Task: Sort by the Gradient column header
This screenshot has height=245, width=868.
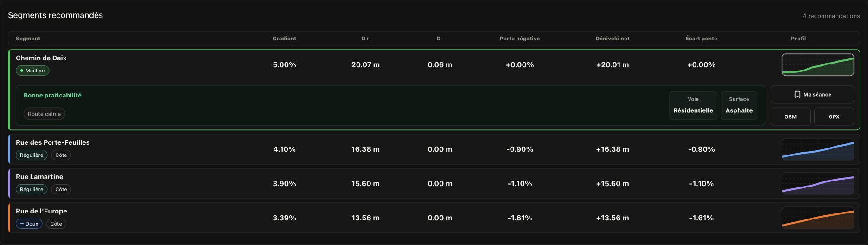Action: tap(284, 39)
